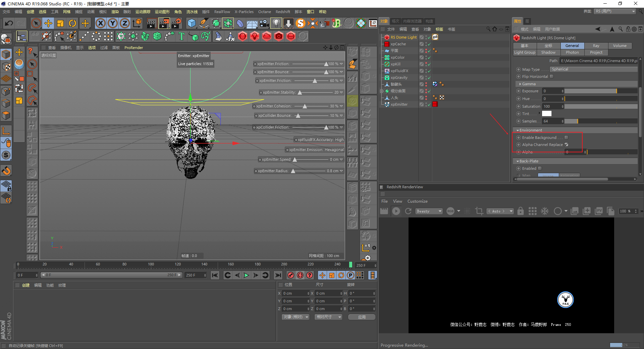Open the RenderView File menu
The width and height of the screenshot is (644, 349).
[384, 201]
